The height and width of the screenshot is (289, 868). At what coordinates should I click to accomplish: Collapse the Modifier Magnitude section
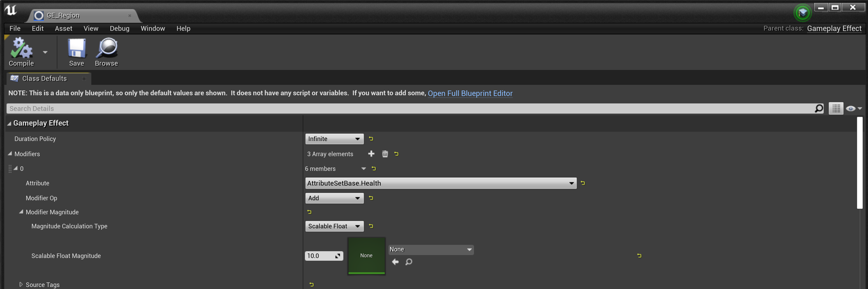21,212
